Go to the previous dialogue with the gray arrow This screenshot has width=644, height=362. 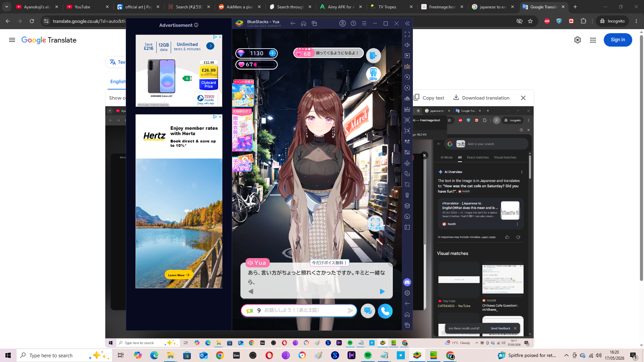click(x=251, y=292)
